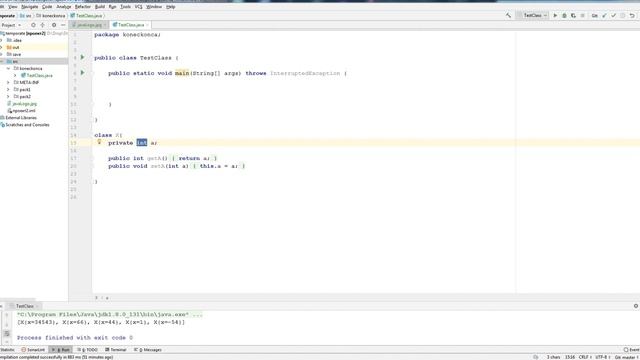The image size is (640, 360).
Task: Select the out folder row
Action: pyautogui.click(x=34, y=47)
